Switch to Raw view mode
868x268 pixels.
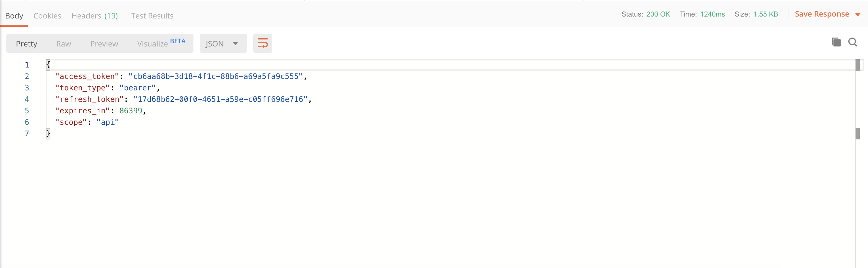pos(64,44)
